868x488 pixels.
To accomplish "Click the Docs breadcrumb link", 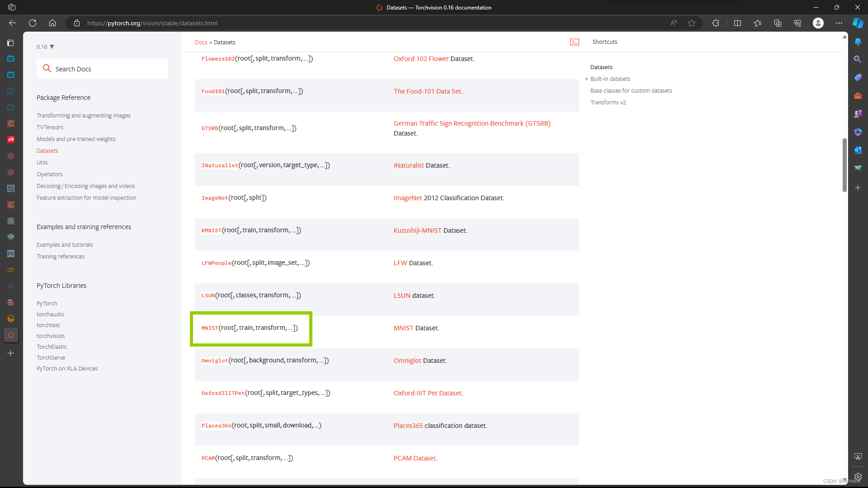I will pyautogui.click(x=201, y=42).
